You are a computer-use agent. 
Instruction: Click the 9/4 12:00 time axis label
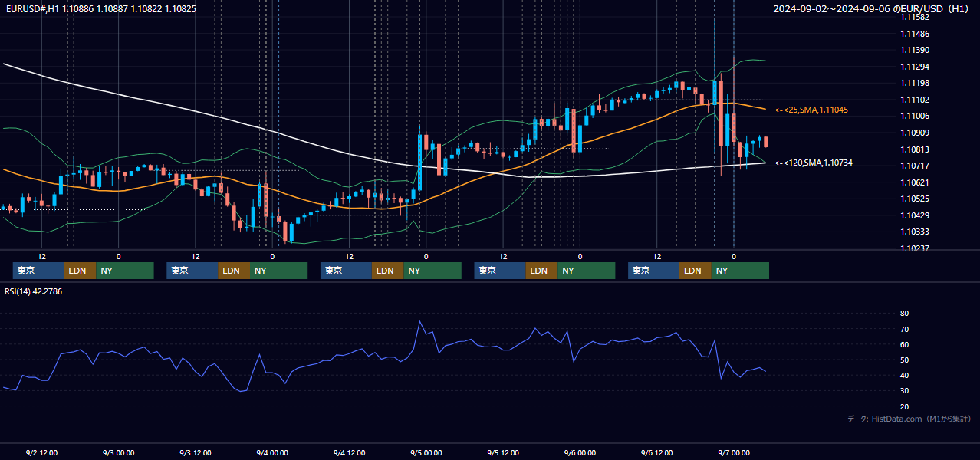click(349, 452)
